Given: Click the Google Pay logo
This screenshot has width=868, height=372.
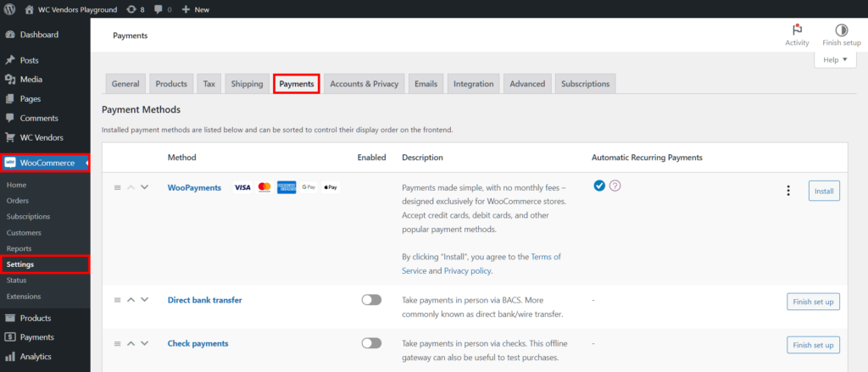Looking at the screenshot, I should point(309,187).
